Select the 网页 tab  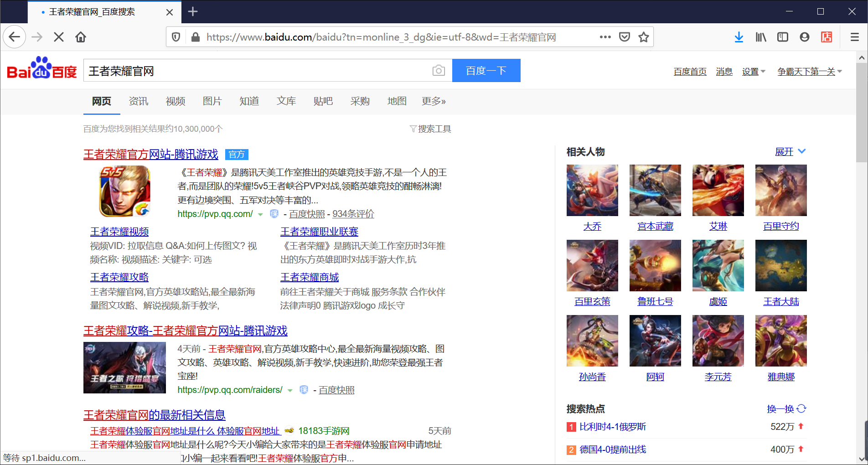pos(102,101)
